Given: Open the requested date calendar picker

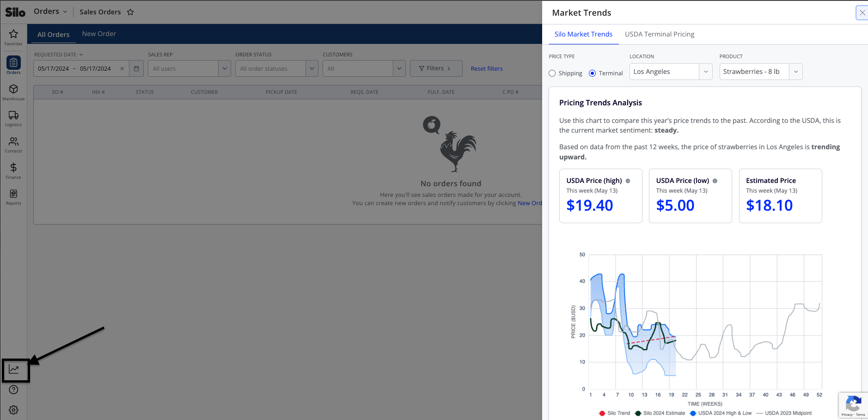Looking at the screenshot, I should pos(136,68).
